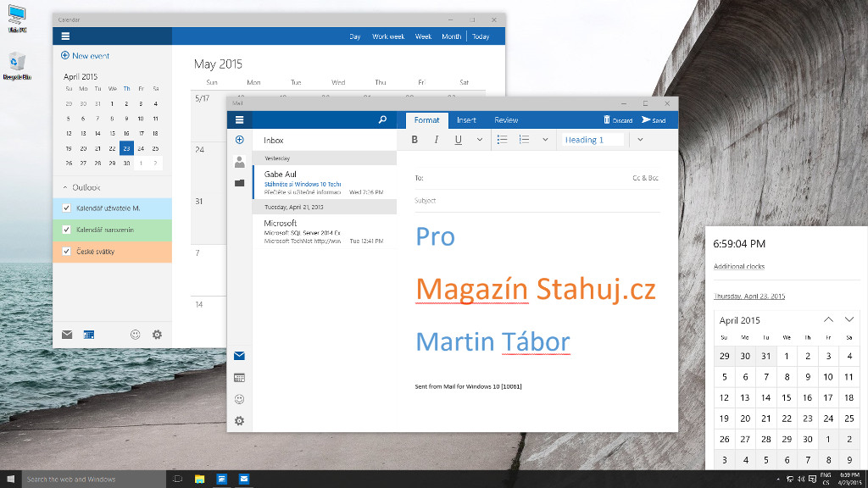868x488 pixels.
Task: Open feedback smiley in Calendar window
Action: click(135, 334)
